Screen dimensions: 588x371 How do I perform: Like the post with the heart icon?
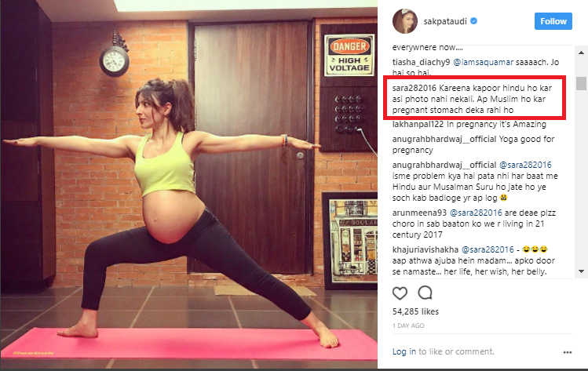click(400, 293)
